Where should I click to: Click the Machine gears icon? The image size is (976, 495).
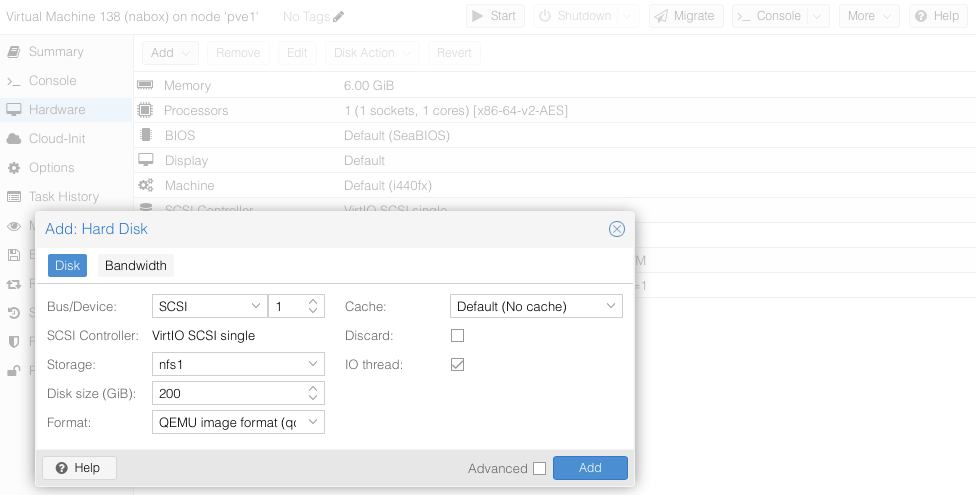tap(146, 185)
